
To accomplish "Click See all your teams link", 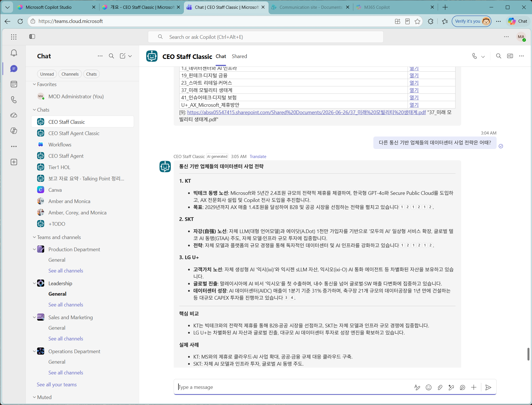I will (57, 384).
